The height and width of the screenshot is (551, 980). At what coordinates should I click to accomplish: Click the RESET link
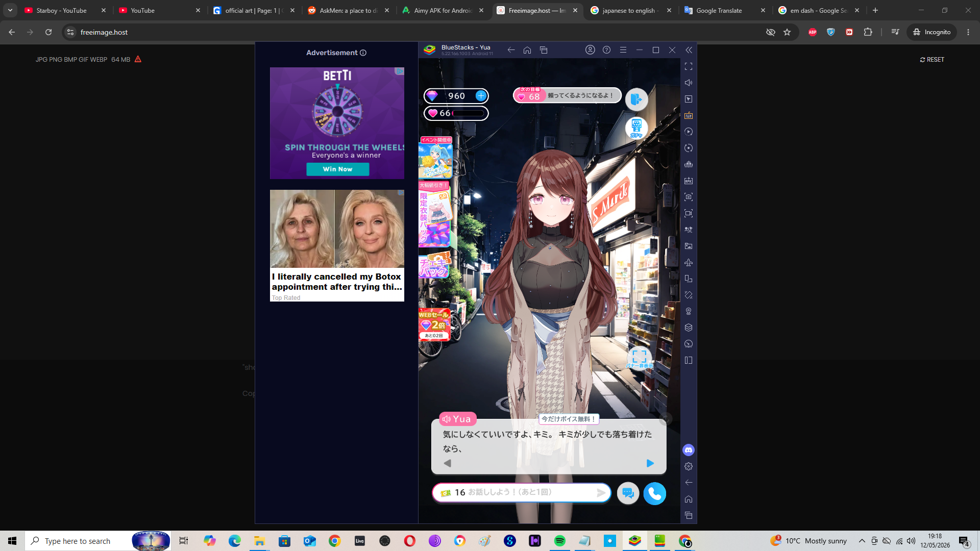coord(932,60)
